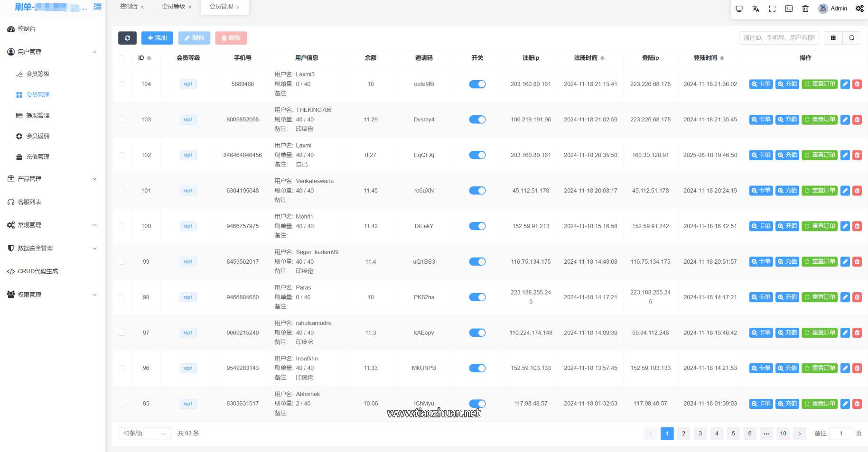Viewport: 868px width, 452px height.
Task: Click the language translate icon
Action: 756,9
